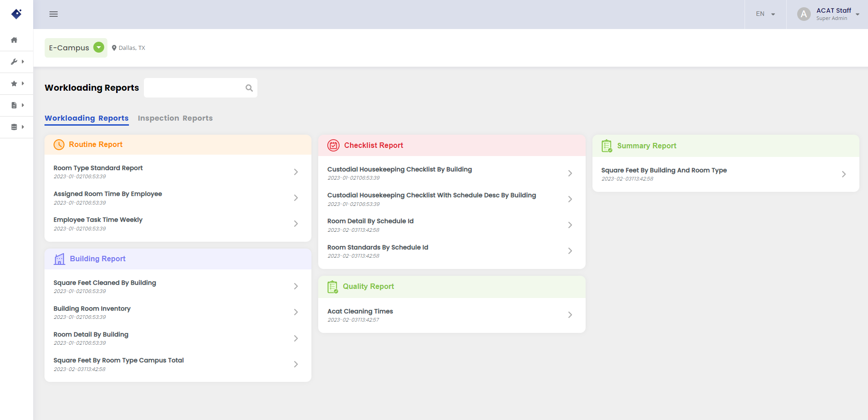Click the search magnifier icon

pos(249,88)
